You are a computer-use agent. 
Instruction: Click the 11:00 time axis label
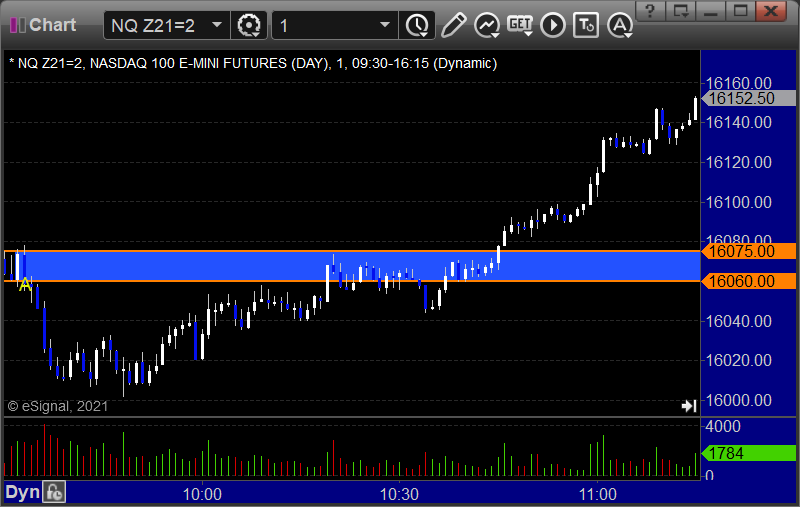(x=597, y=494)
